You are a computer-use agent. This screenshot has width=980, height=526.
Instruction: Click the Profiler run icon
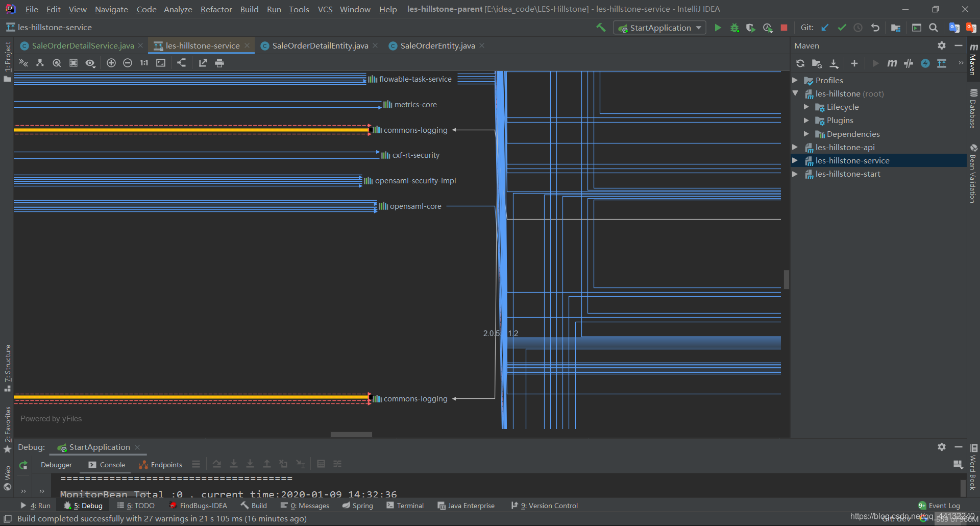[767, 28]
